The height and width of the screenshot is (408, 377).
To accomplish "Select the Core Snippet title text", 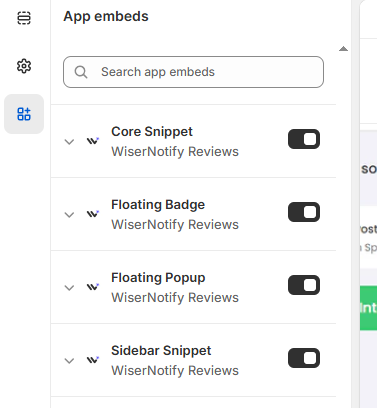I will (x=152, y=132).
